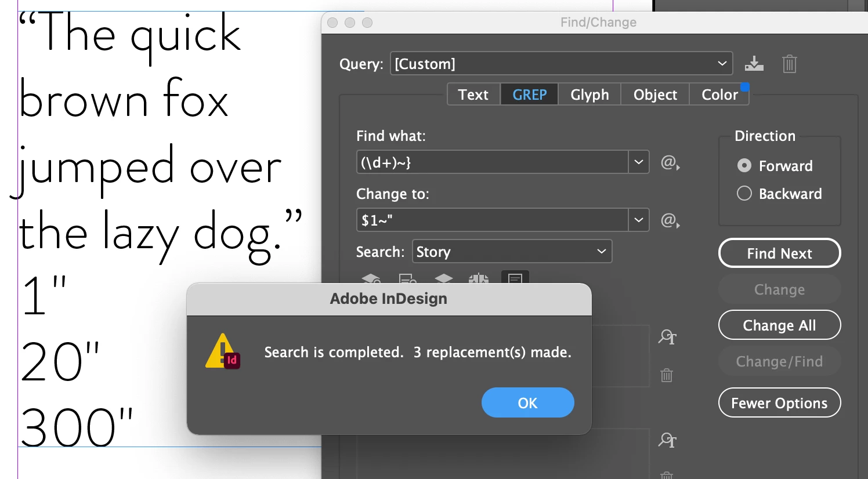Open special characters menu for Change to
868x479 pixels.
[x=670, y=220]
